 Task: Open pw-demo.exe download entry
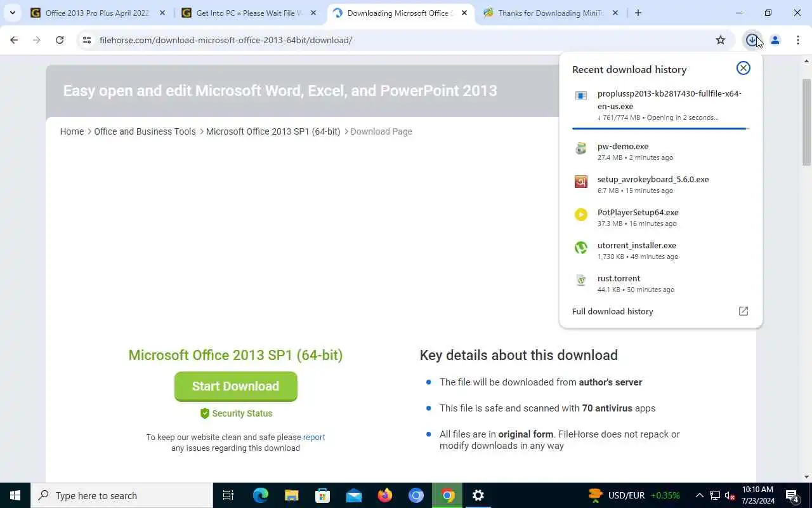tap(660, 151)
